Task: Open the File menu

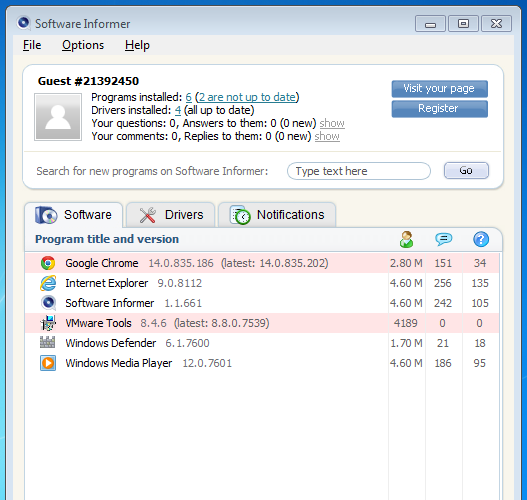Action: pyautogui.click(x=32, y=45)
